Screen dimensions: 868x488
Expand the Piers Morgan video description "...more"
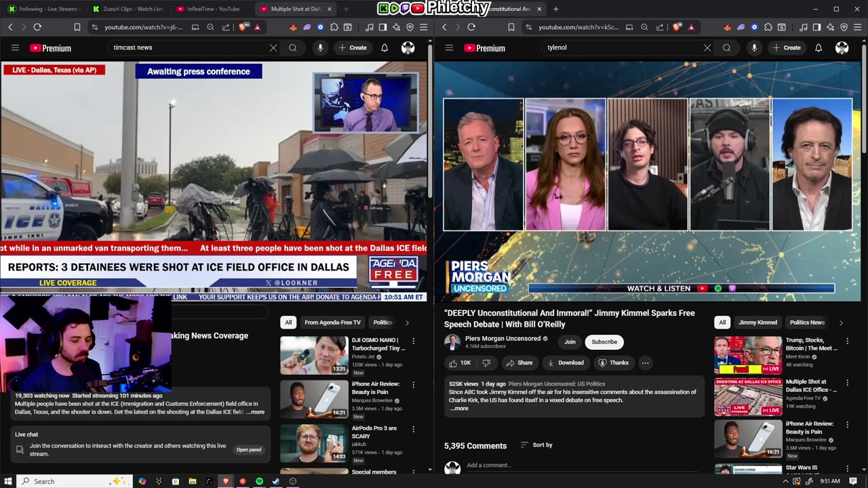click(x=459, y=409)
